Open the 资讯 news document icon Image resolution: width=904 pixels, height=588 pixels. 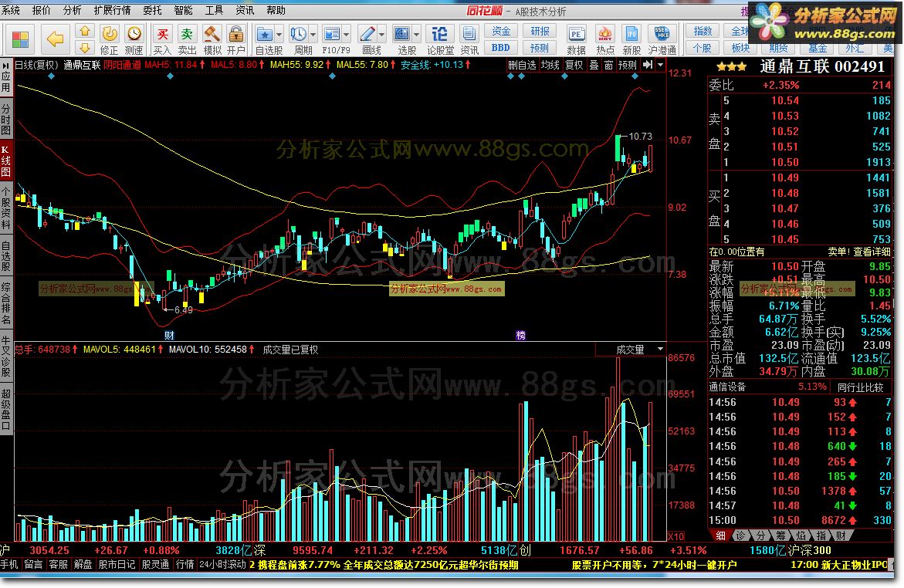click(469, 33)
